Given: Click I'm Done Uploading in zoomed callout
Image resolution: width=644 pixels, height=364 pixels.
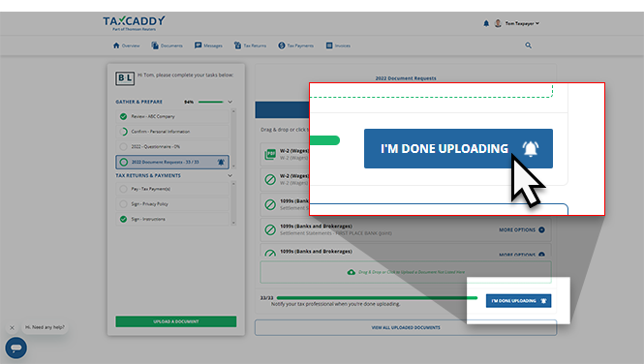Looking at the screenshot, I should 458,148.
